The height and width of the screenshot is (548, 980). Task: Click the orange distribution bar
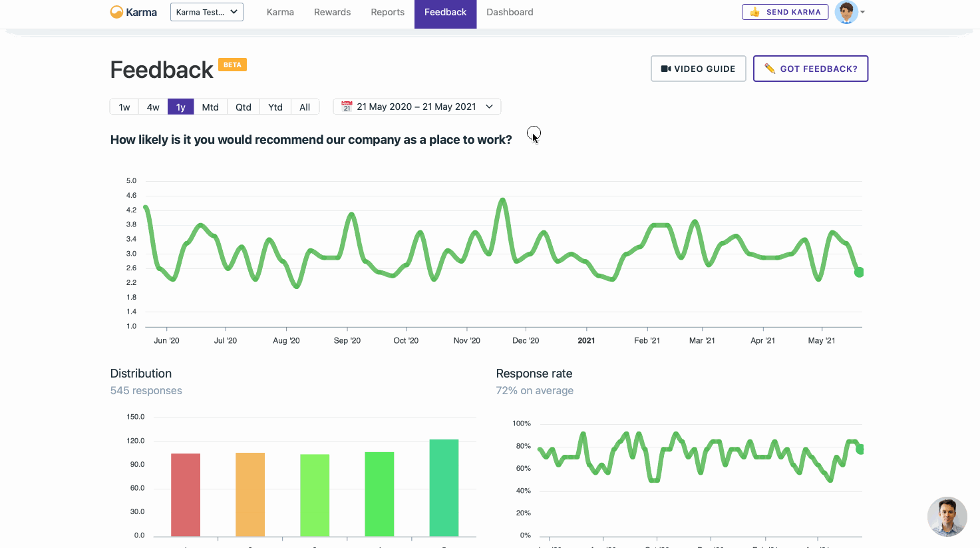tap(250, 494)
